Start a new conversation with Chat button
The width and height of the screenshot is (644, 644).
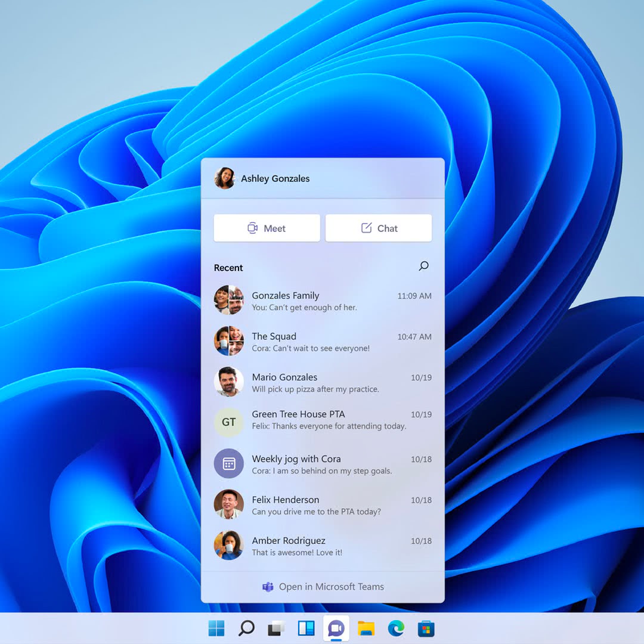coord(379,228)
